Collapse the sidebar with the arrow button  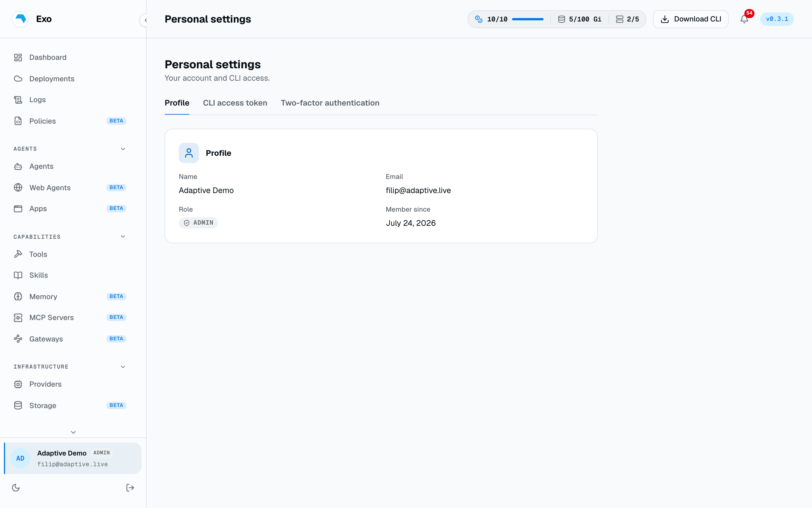point(145,20)
